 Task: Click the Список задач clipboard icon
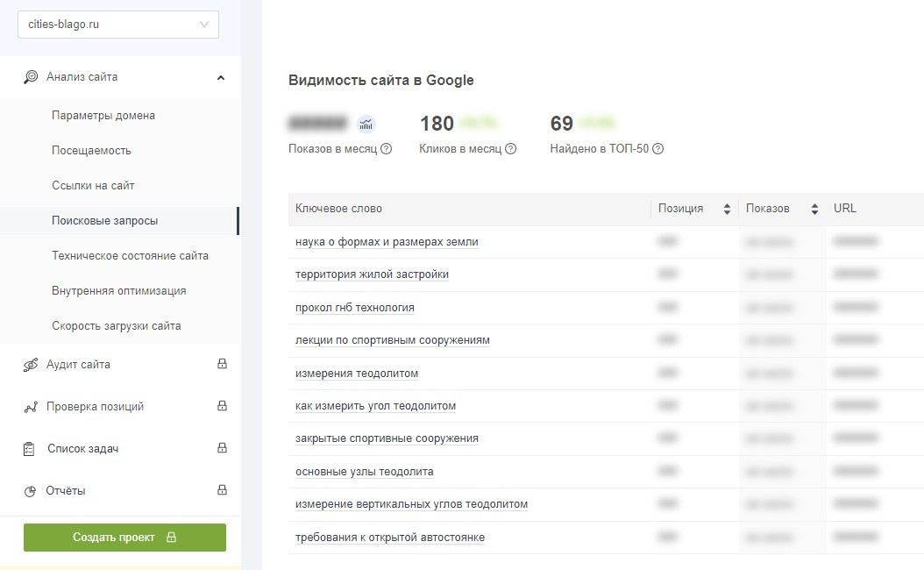pyautogui.click(x=30, y=449)
